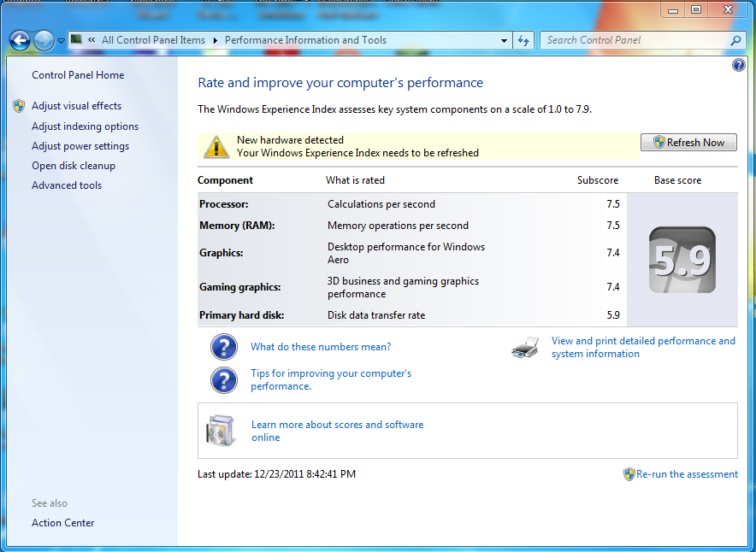756x552 pixels.
Task: Open What do these numbers mean link
Action: click(x=321, y=347)
